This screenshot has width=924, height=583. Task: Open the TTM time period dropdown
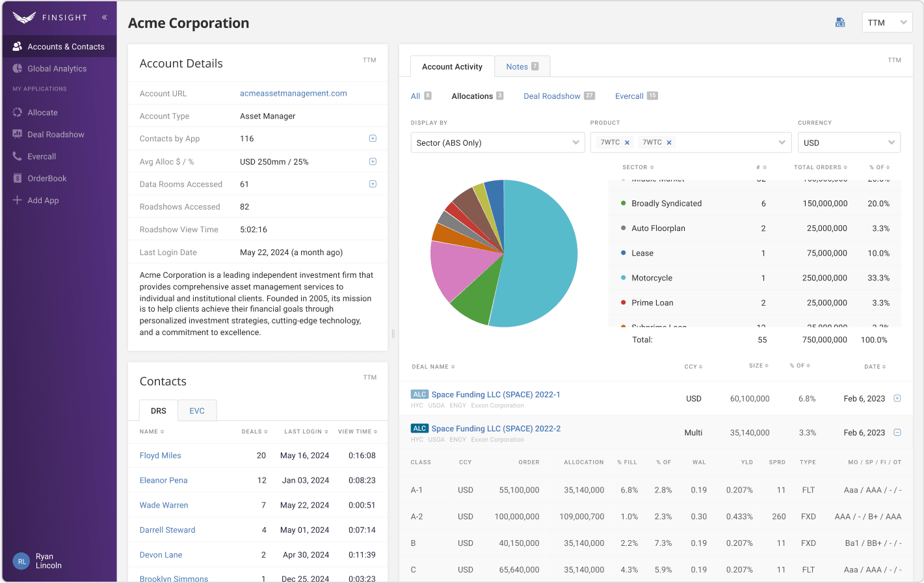click(x=887, y=23)
